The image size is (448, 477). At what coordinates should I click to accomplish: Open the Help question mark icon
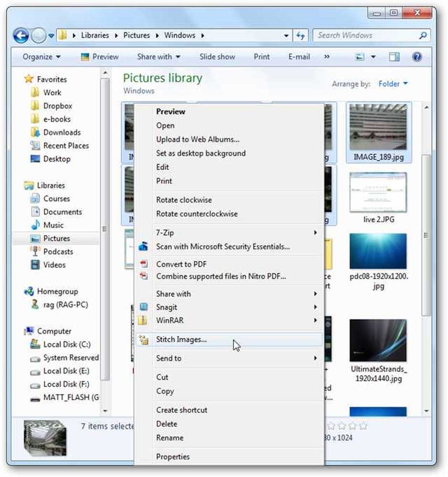pyautogui.click(x=417, y=57)
